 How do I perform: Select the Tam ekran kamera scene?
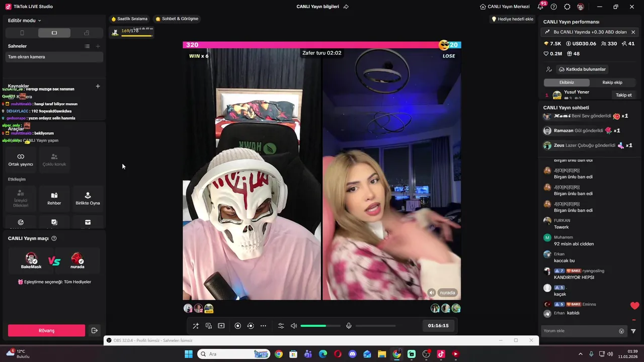tap(54, 57)
